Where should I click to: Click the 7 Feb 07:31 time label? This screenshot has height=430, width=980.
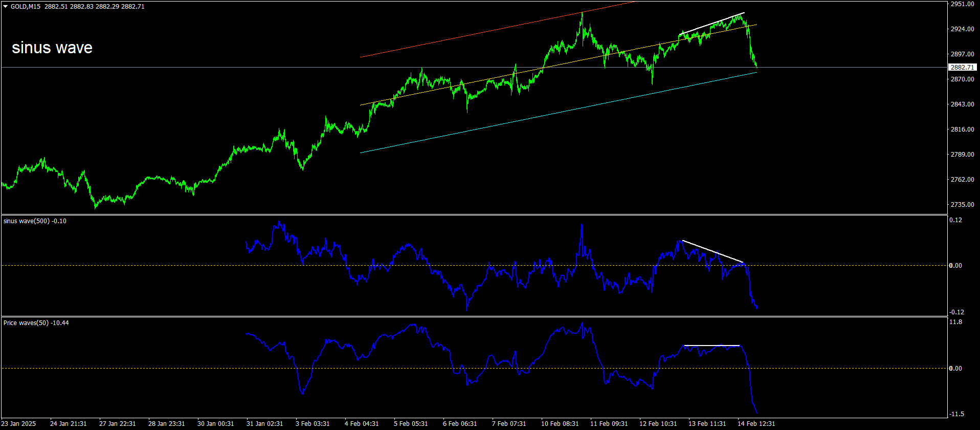(x=509, y=424)
